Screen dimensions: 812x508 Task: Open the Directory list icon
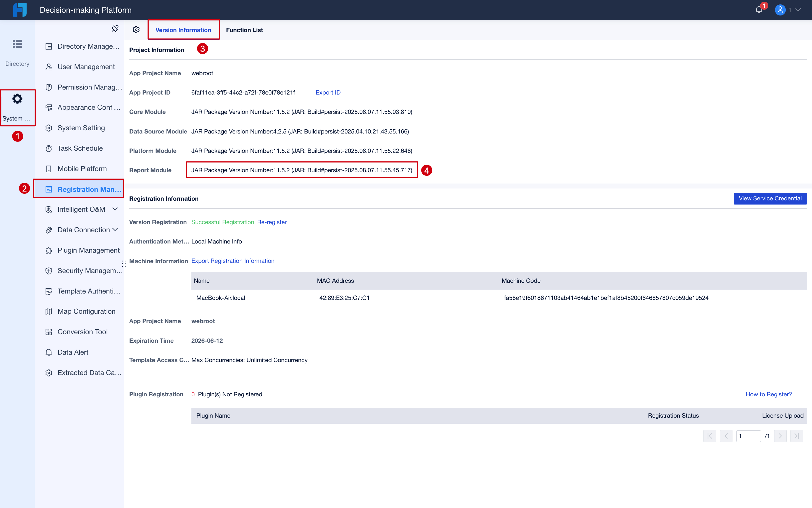coord(17,44)
